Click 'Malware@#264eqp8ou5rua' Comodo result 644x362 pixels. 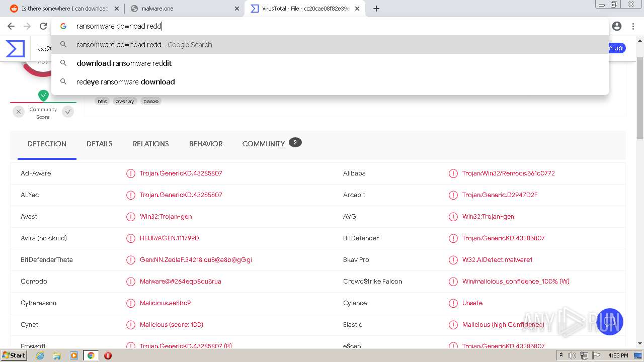click(x=180, y=282)
